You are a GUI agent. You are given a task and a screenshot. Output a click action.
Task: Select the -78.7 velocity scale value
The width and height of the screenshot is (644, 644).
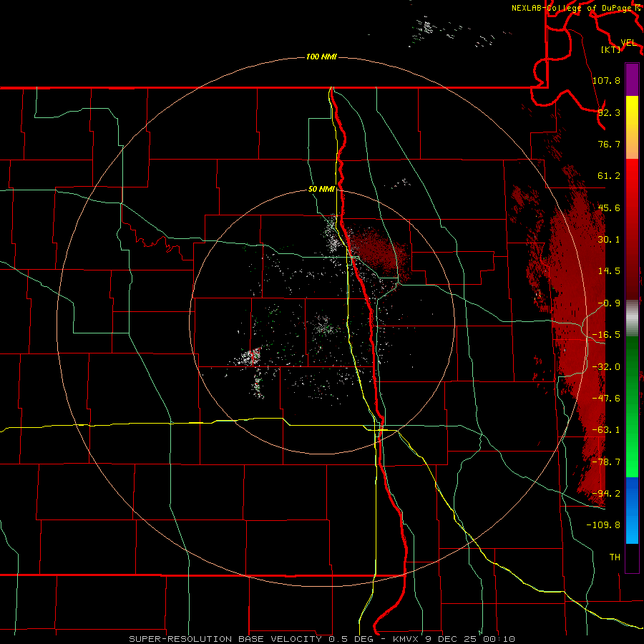[606, 462]
